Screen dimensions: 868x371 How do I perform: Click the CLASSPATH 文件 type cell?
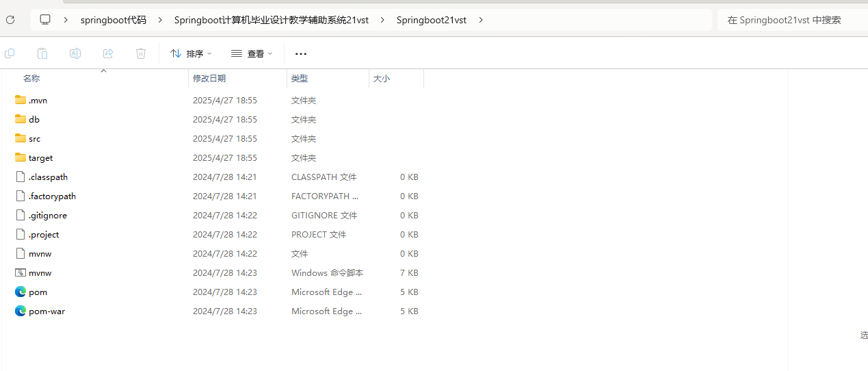pyautogui.click(x=324, y=177)
